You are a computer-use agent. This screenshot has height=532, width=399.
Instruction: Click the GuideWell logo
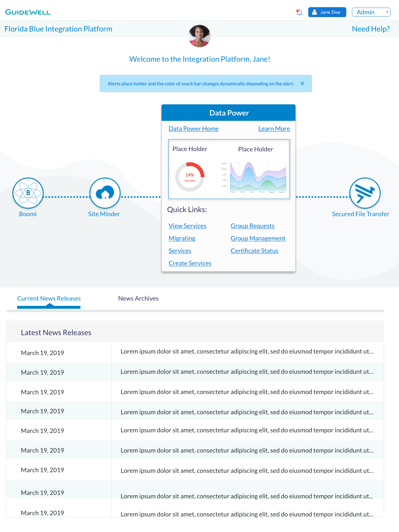[28, 12]
